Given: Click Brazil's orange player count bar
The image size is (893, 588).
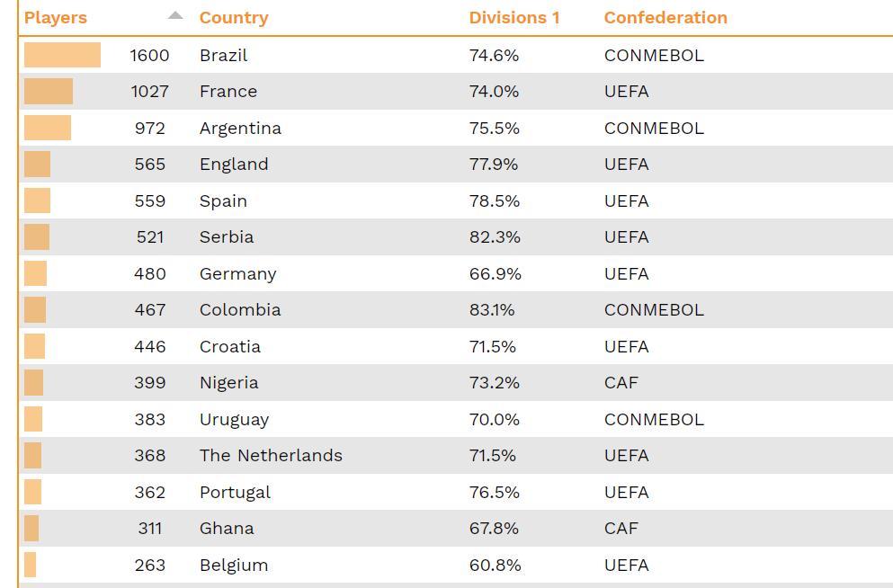Looking at the screenshot, I should pyautogui.click(x=62, y=55).
